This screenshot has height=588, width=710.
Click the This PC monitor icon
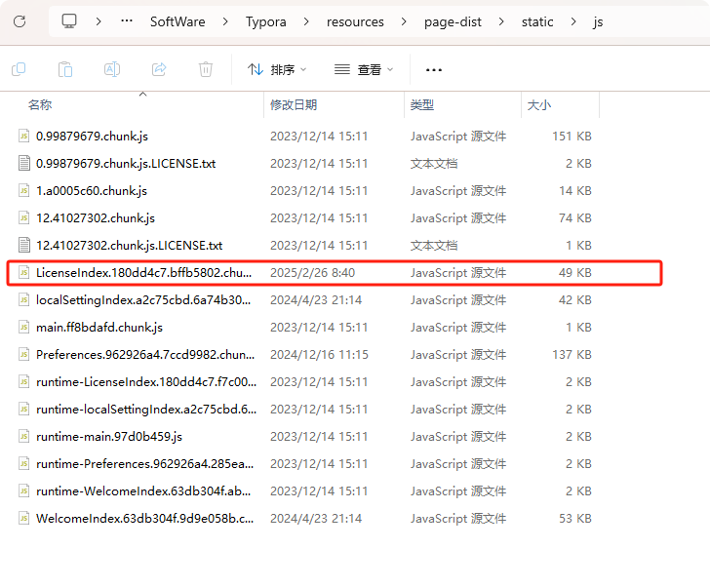69,21
